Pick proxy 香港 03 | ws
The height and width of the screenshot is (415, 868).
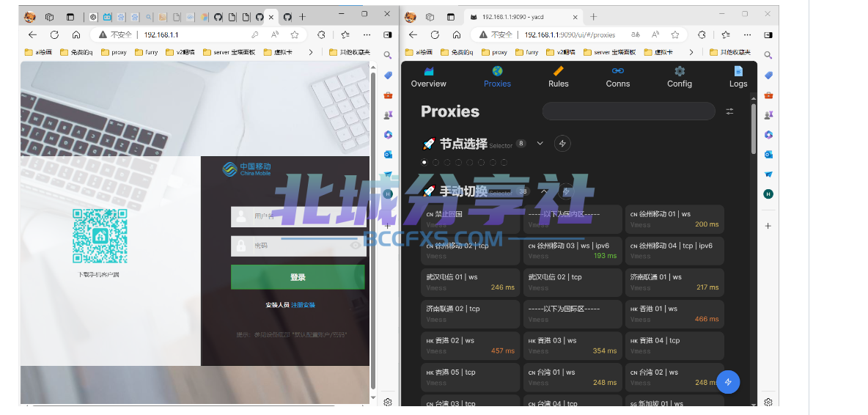573,345
